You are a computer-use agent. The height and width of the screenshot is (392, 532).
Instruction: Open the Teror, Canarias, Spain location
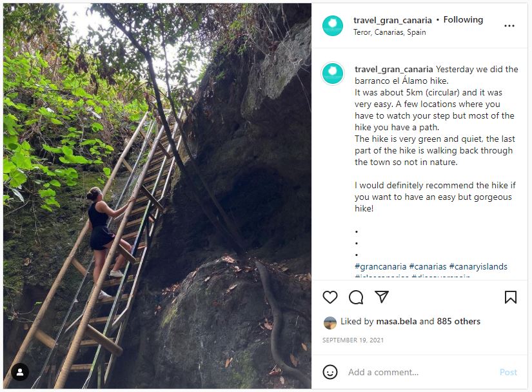[x=389, y=32]
